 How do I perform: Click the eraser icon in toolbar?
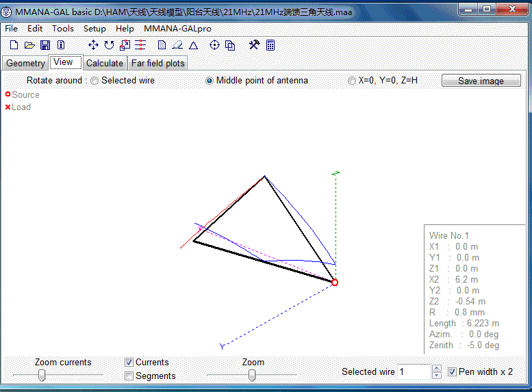click(x=177, y=45)
